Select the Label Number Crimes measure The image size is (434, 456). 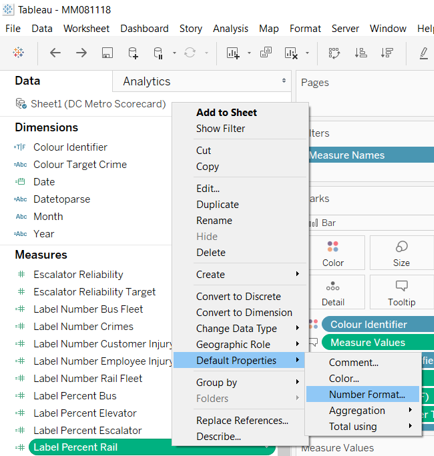pos(83,326)
